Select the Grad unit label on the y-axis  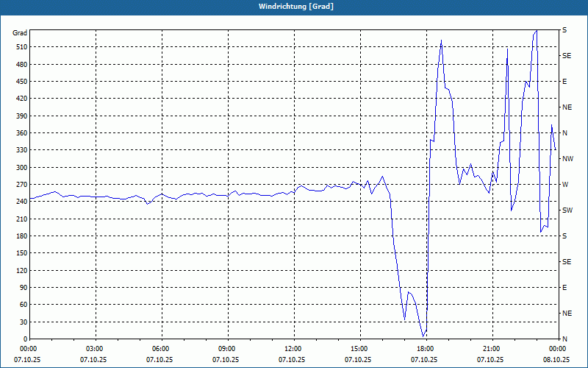(x=20, y=33)
